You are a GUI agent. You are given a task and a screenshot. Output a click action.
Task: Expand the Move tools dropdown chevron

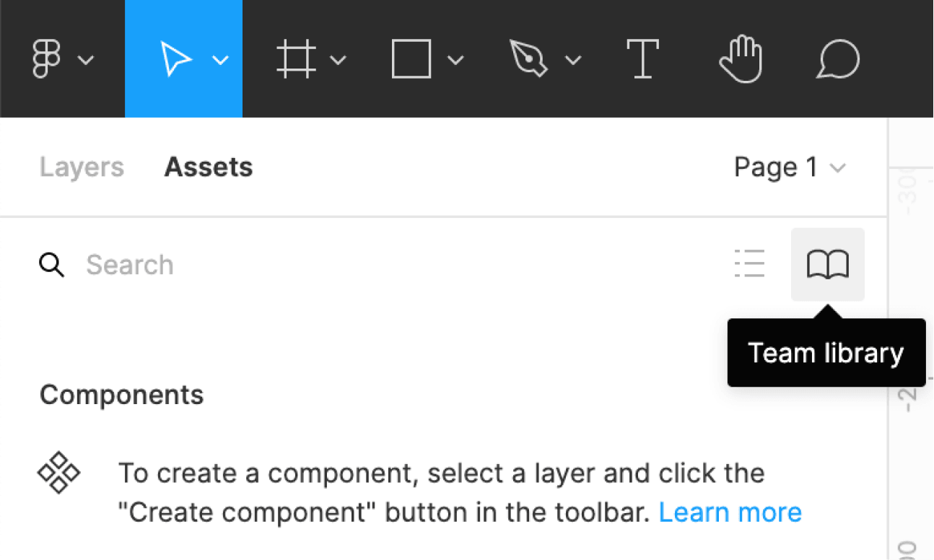(221, 60)
